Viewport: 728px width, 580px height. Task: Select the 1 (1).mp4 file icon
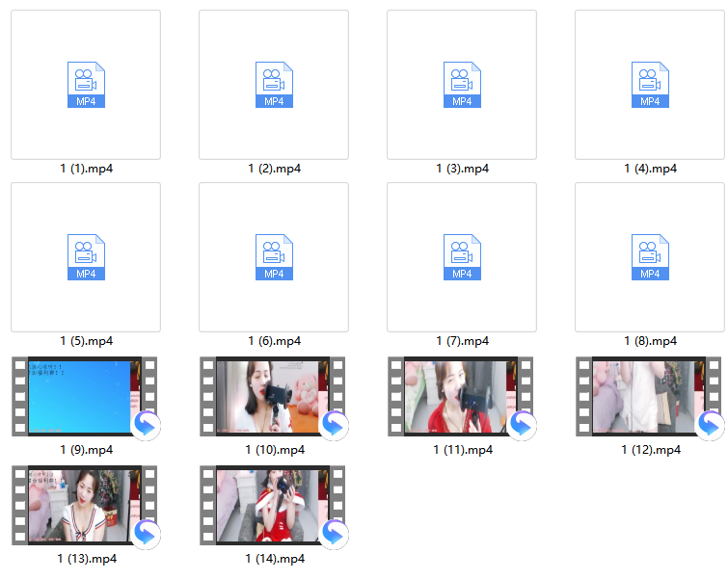click(86, 85)
